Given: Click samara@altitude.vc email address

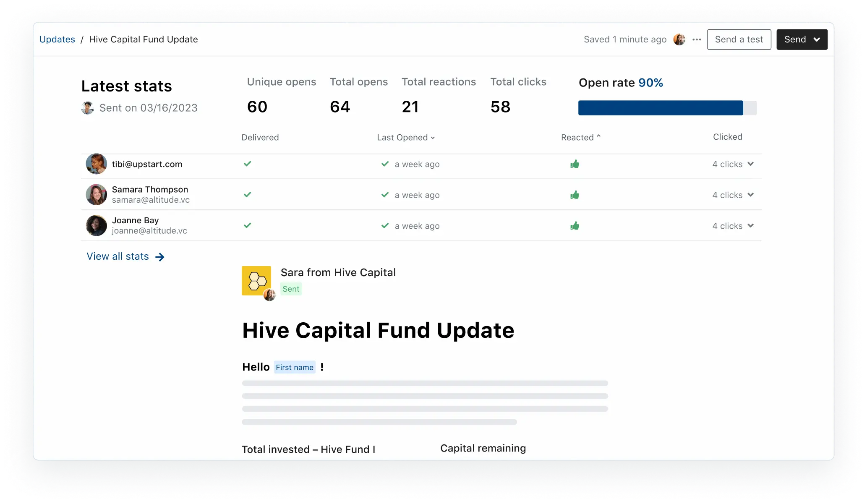Looking at the screenshot, I should (151, 200).
